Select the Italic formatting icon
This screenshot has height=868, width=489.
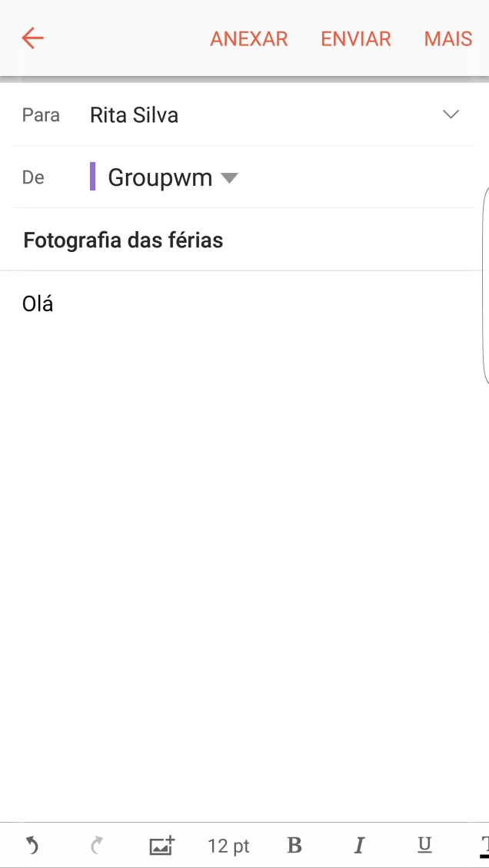[x=359, y=845]
